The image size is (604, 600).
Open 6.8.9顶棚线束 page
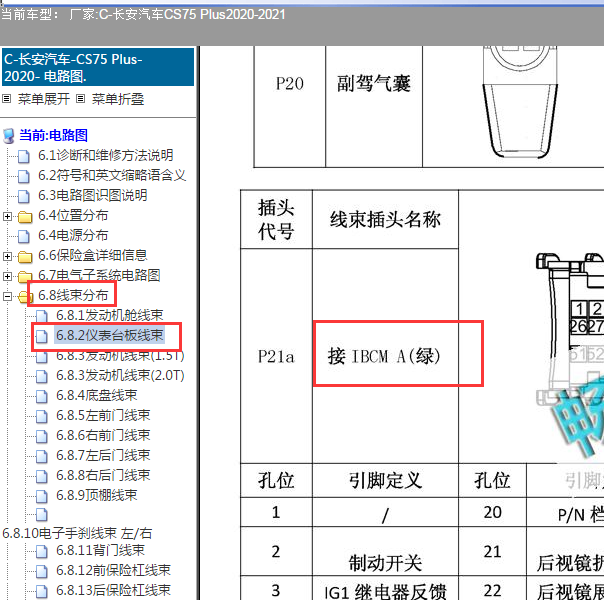pyautogui.click(x=96, y=495)
